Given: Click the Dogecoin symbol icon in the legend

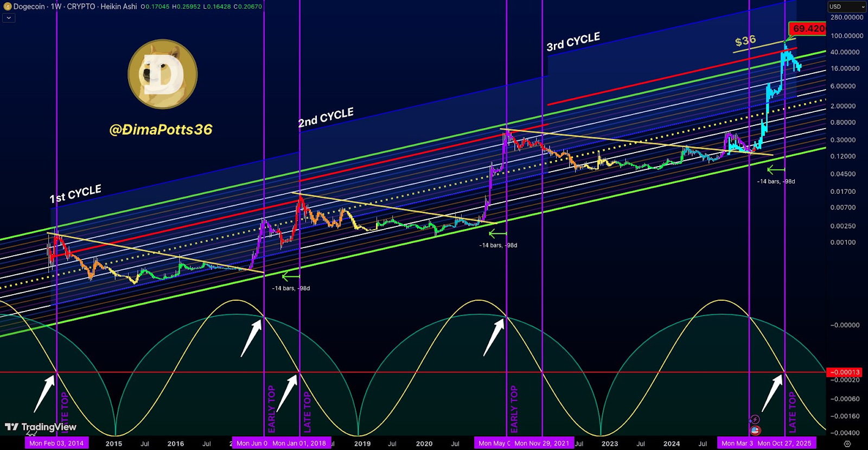Looking at the screenshot, I should [x=8, y=7].
